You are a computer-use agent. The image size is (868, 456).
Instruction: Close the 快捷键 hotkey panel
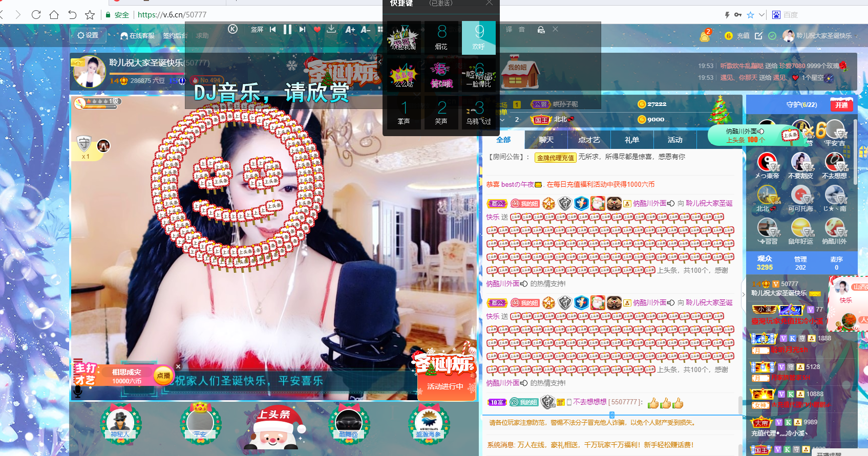click(x=489, y=3)
